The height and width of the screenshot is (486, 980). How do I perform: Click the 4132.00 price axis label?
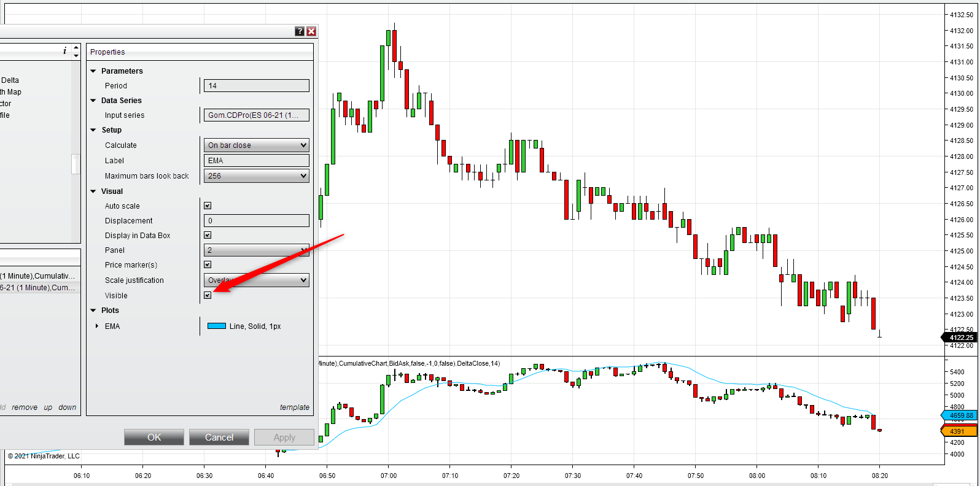tap(962, 31)
